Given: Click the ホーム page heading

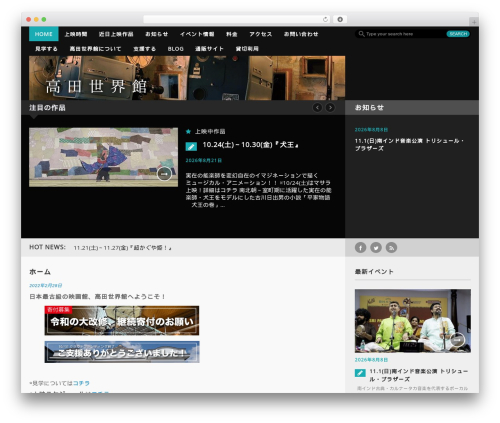Looking at the screenshot, I should pos(40,272).
